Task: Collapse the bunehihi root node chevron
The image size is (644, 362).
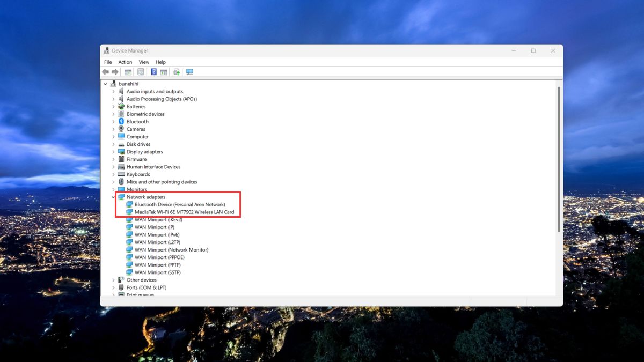Action: point(105,84)
